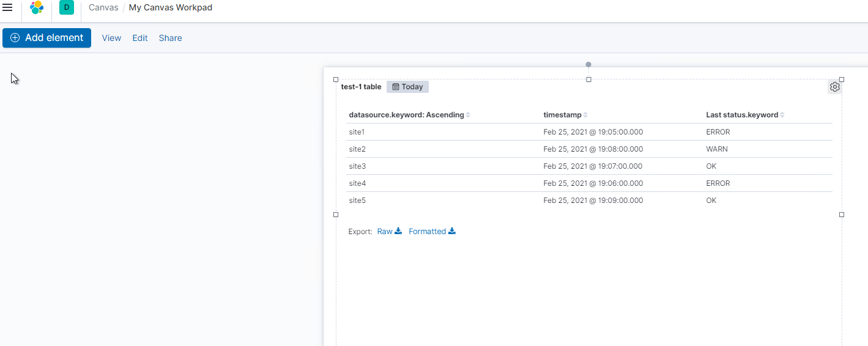This screenshot has height=346, width=868.
Task: Click the test-1 table title
Action: (361, 87)
